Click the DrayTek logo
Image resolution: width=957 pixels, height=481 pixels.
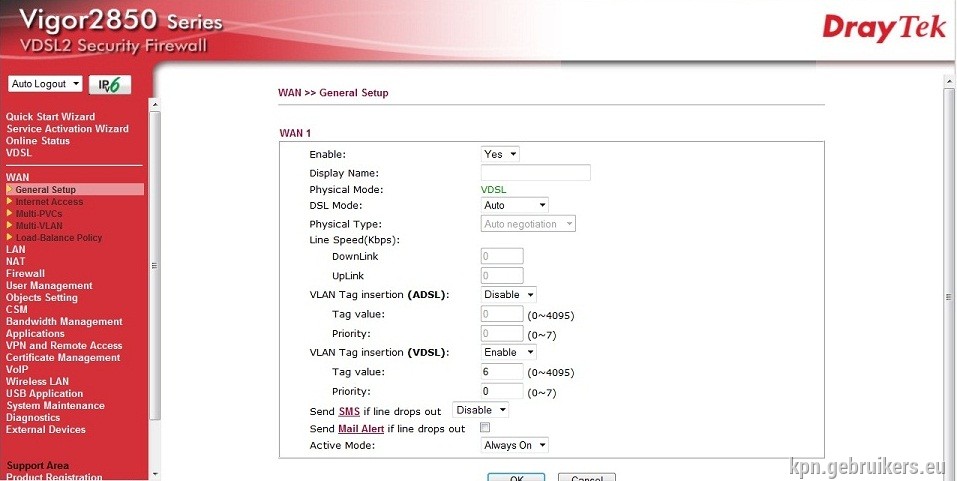click(884, 29)
